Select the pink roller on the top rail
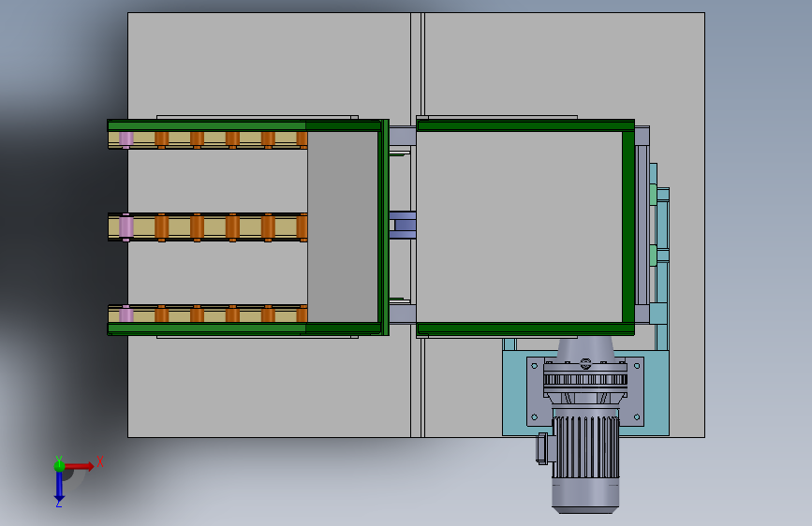The width and height of the screenshot is (812, 526). [x=125, y=139]
